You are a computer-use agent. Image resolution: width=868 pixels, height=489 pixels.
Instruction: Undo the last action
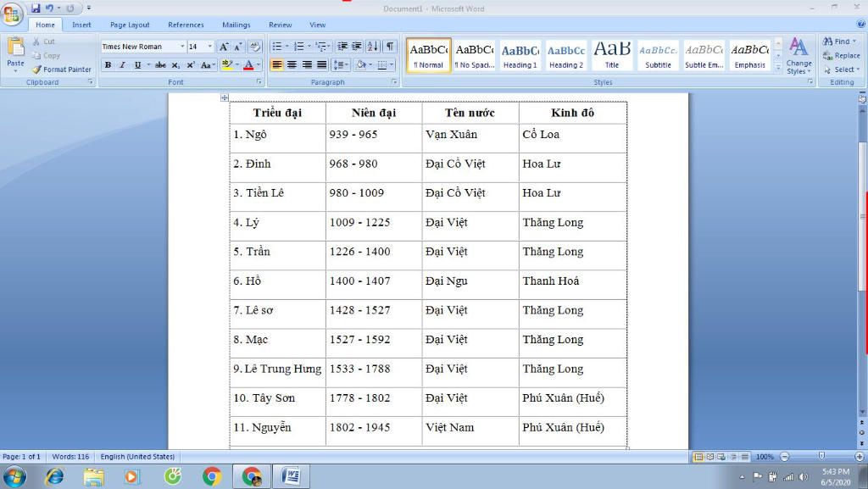[49, 8]
